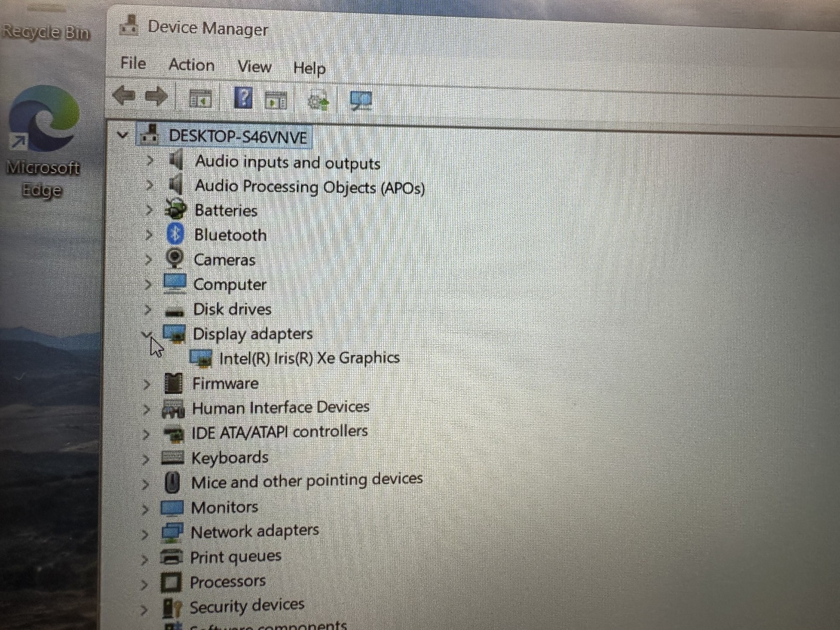
Task: Open the View menu
Action: tap(255, 67)
